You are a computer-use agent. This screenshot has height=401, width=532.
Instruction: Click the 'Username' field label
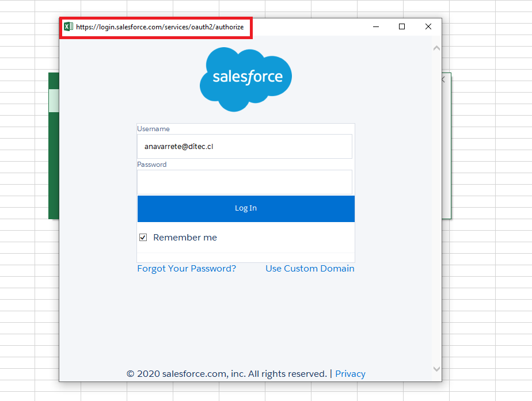(153, 129)
